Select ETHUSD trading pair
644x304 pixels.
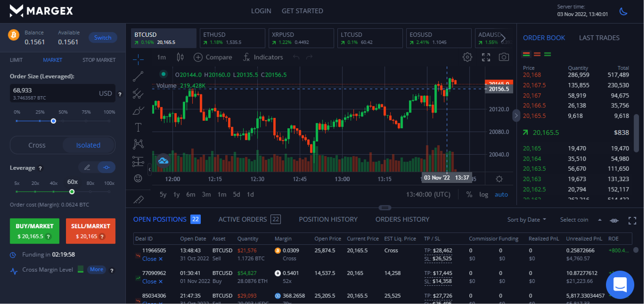coord(232,38)
